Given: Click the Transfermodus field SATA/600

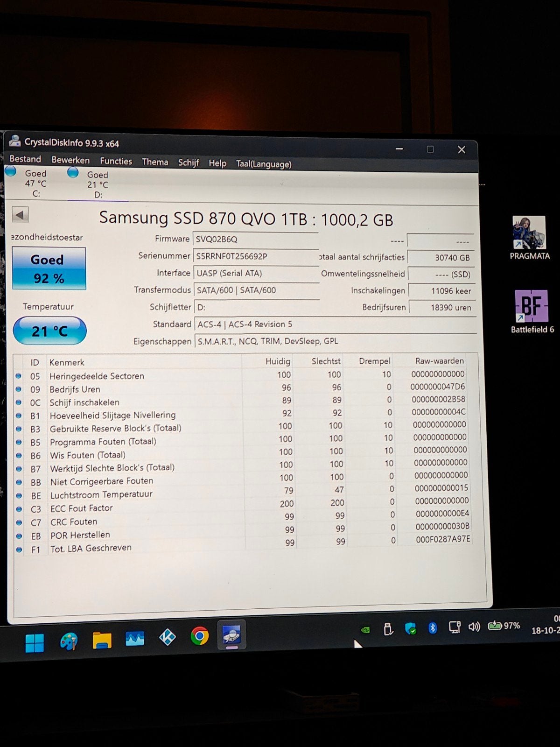Looking at the screenshot, I should tap(256, 290).
